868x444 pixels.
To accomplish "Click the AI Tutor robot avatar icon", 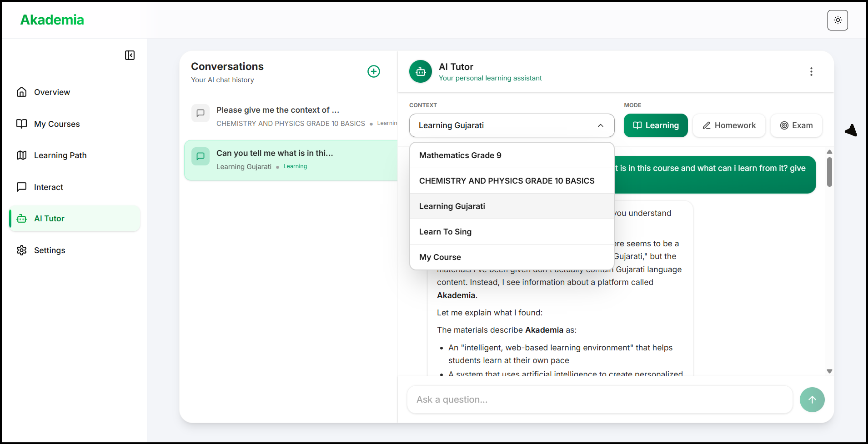I will 421,72.
